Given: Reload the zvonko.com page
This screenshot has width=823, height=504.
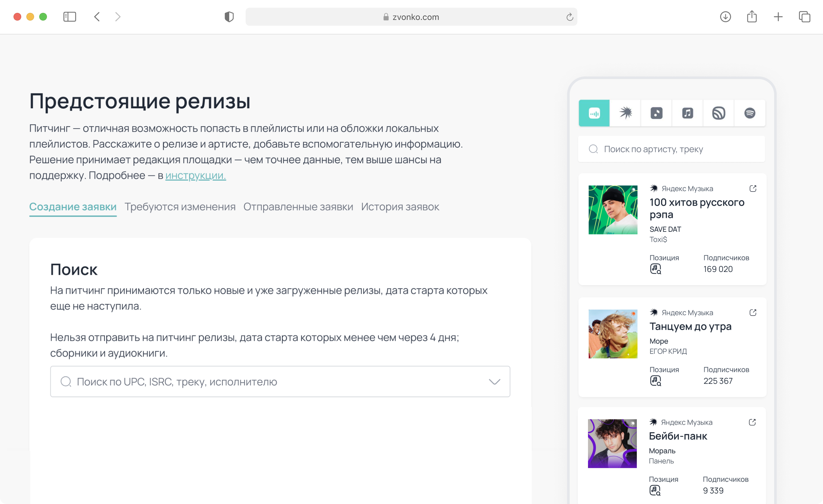Looking at the screenshot, I should (x=569, y=17).
